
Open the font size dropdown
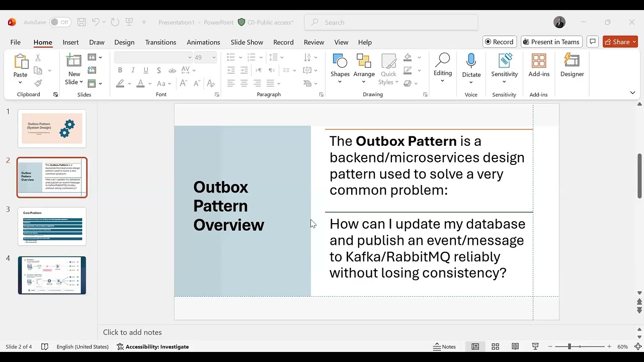pos(214,57)
